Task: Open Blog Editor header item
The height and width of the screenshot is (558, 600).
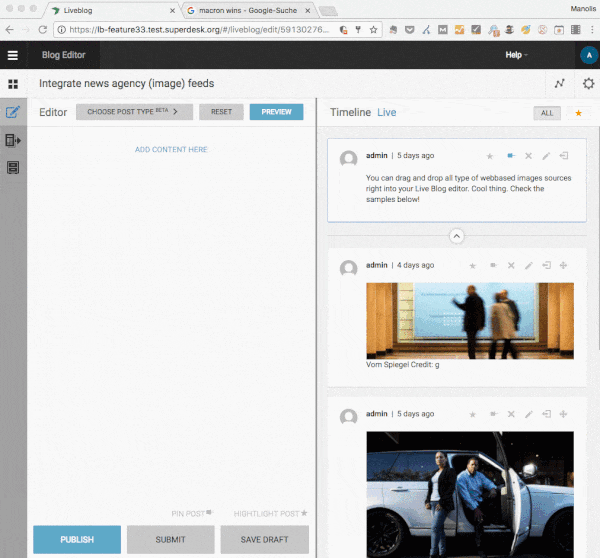Action: pos(64,55)
